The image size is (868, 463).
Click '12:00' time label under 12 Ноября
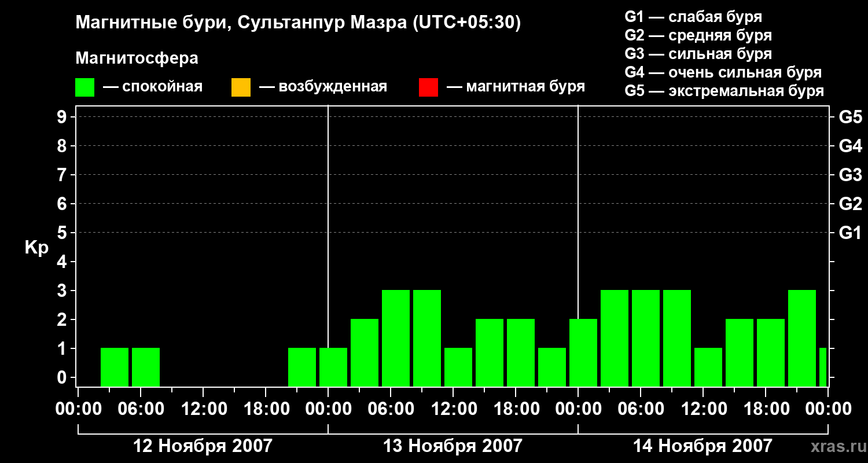(x=203, y=409)
